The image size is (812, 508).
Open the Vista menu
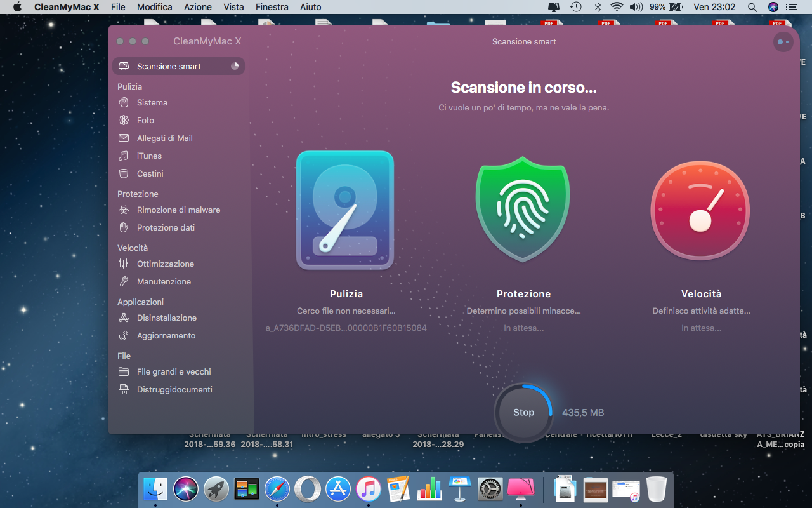point(233,7)
